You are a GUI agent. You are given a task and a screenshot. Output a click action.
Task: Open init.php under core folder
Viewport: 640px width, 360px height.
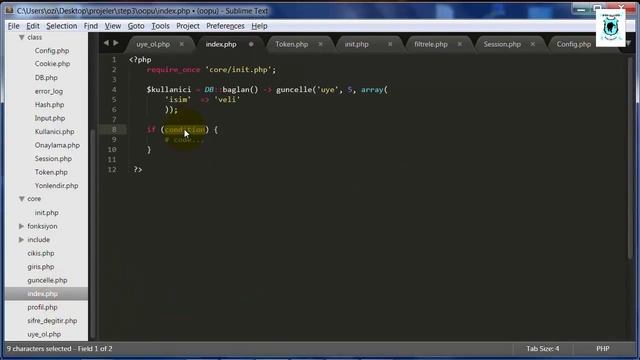tap(47, 213)
